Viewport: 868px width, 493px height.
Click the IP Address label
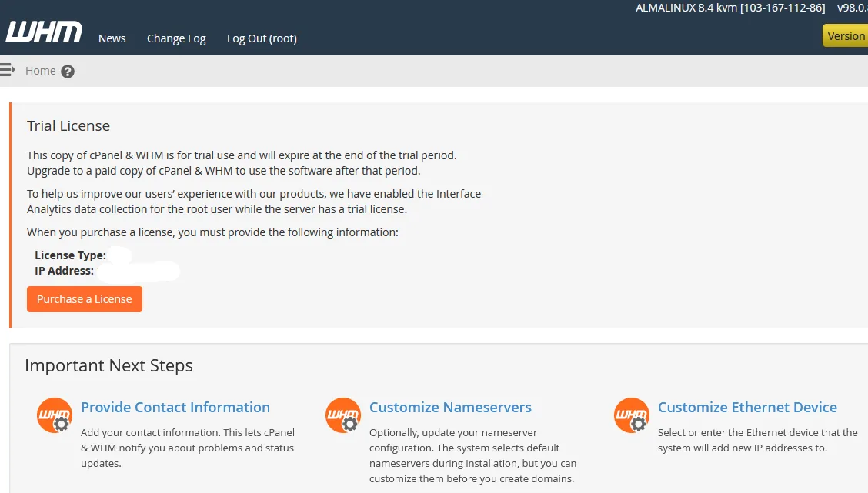click(x=64, y=271)
